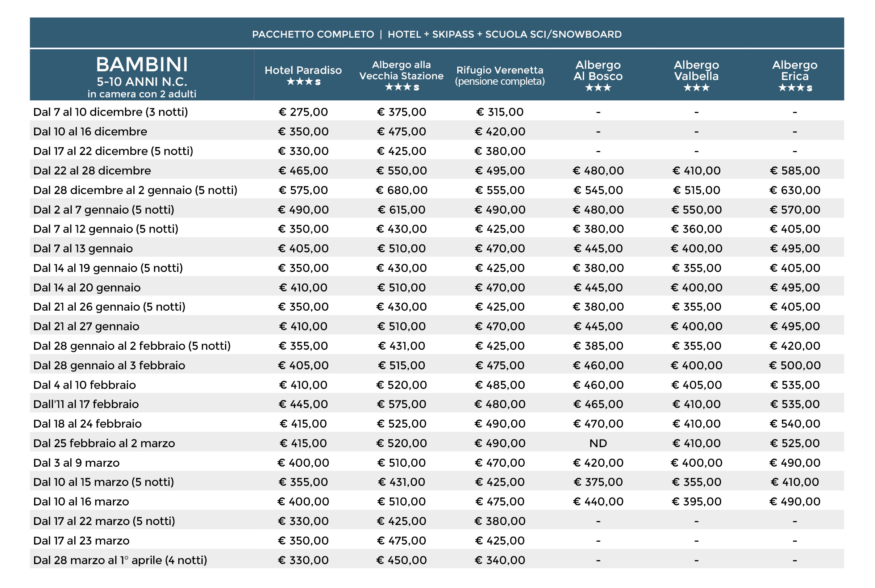The height and width of the screenshot is (588, 875).
Task: Click the star rating under Albergo Erica
Action: point(795,88)
